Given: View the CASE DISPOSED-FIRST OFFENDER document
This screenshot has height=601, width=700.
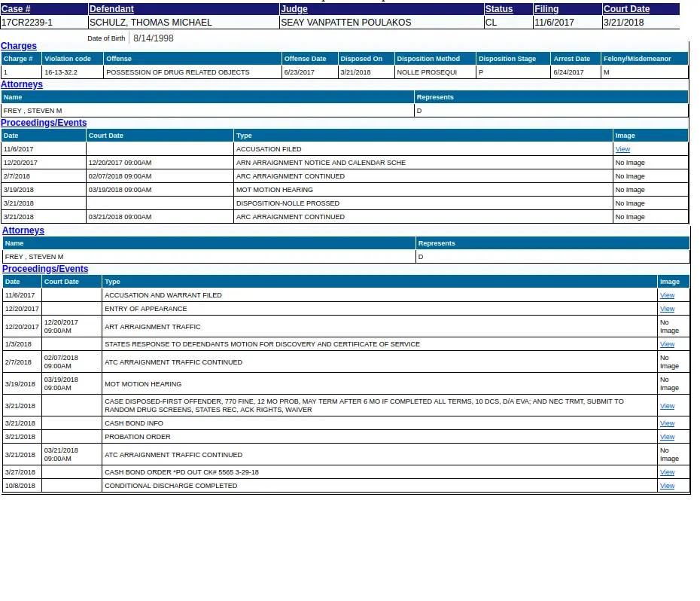Looking at the screenshot, I should click(667, 406).
